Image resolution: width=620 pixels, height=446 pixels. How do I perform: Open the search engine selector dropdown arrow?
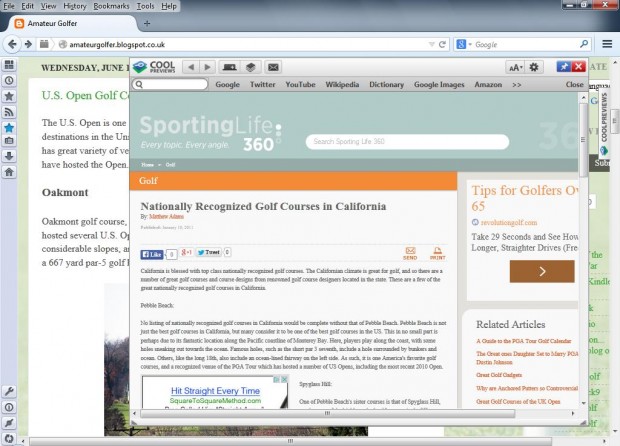(470, 44)
